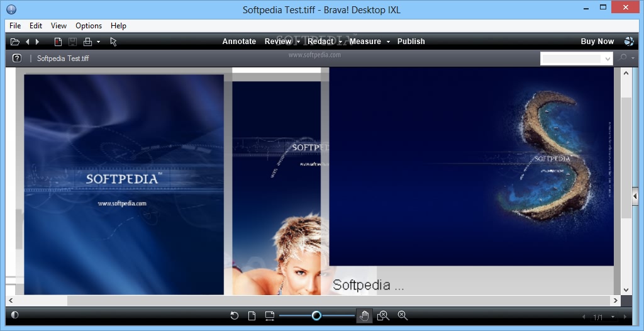
Task: Go to next page arrow
Action: (625, 317)
